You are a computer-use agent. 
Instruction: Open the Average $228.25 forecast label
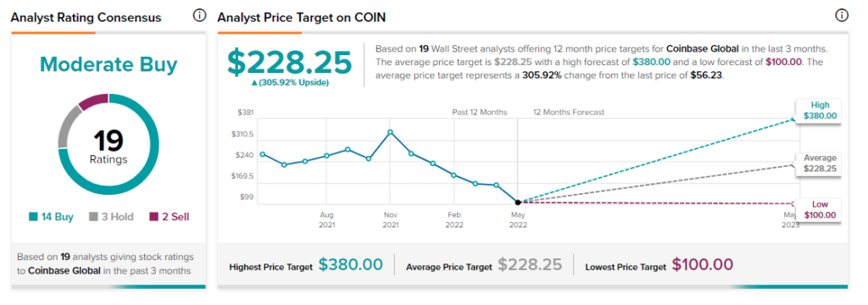pyautogui.click(x=820, y=164)
